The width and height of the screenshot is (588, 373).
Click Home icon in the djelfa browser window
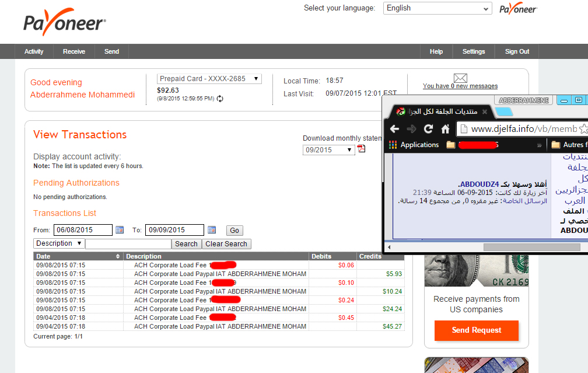(445, 129)
